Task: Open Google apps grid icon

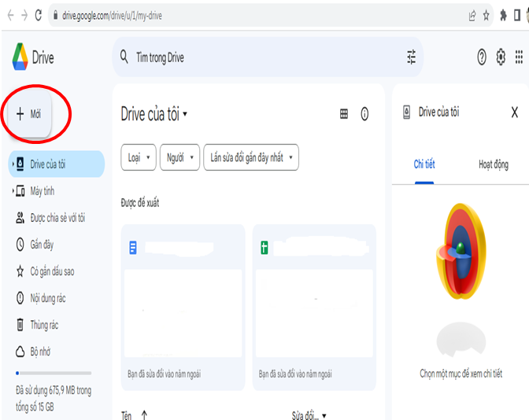Action: (519, 57)
